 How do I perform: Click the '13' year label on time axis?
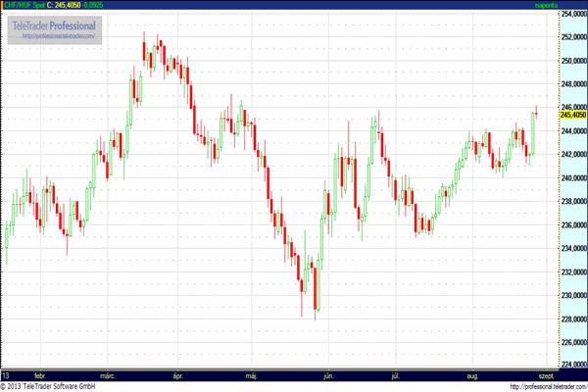(x=6, y=375)
